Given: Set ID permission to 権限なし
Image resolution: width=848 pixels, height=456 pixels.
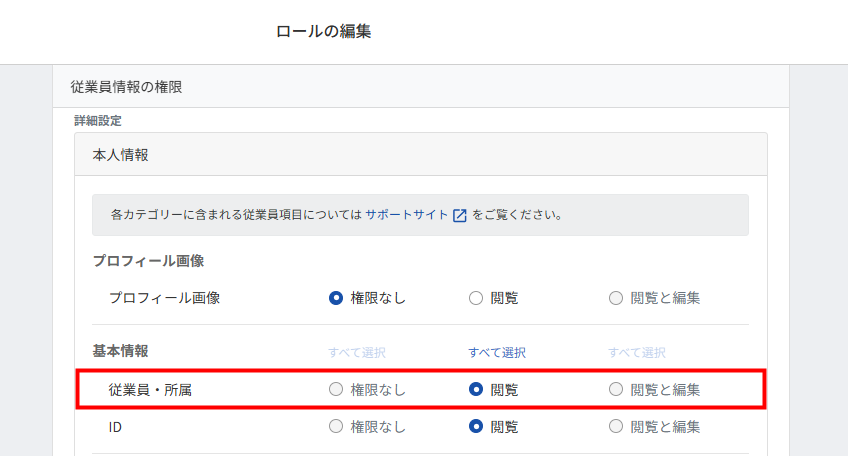Looking at the screenshot, I should [336, 427].
